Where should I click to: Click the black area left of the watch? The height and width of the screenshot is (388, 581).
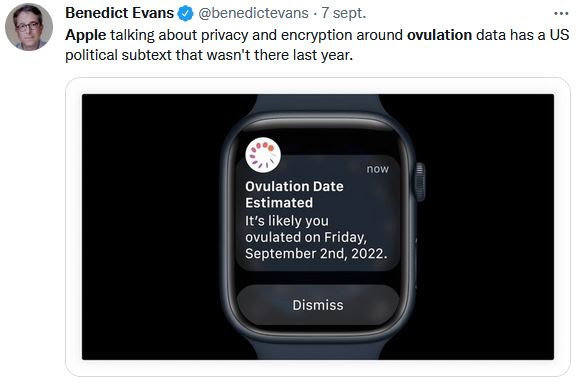click(150, 227)
